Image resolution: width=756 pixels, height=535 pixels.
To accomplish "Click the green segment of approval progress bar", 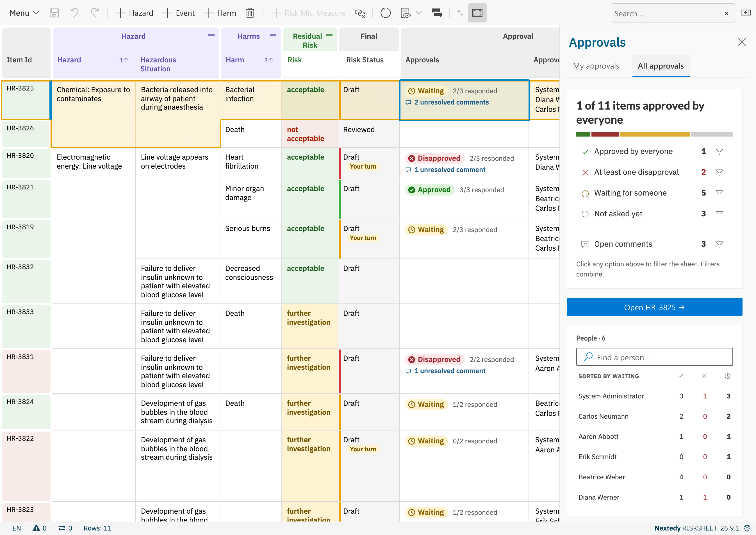I will pyautogui.click(x=583, y=134).
